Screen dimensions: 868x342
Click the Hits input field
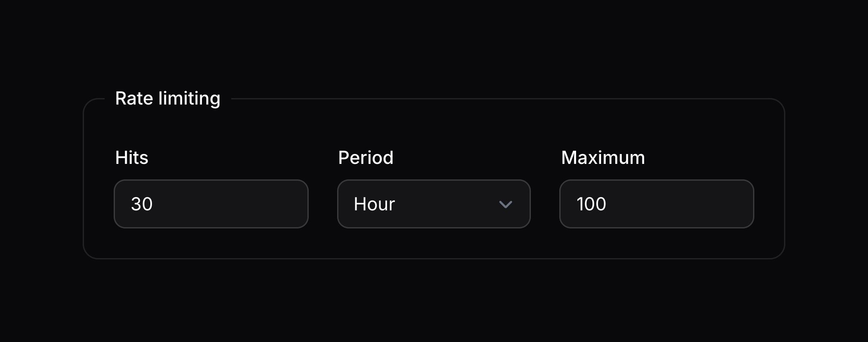click(x=211, y=204)
